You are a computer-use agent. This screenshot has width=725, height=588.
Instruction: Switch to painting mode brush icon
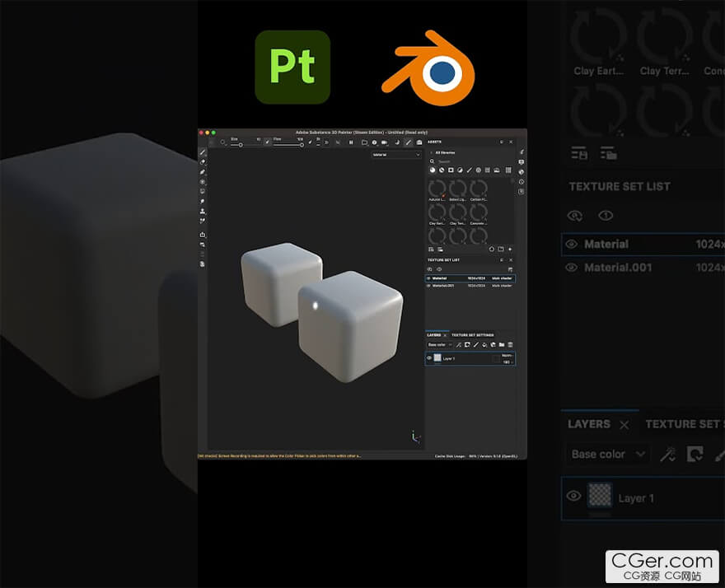point(409,142)
